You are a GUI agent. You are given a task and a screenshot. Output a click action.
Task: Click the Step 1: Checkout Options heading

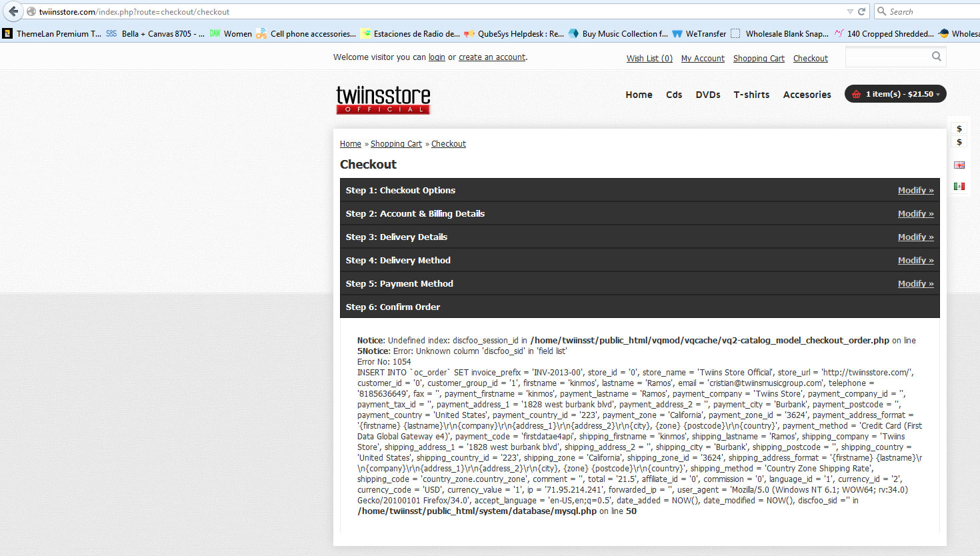pos(401,191)
